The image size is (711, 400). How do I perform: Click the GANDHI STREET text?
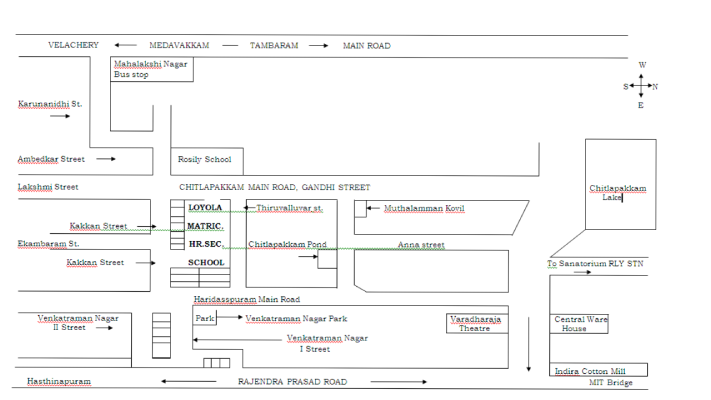pos(336,187)
